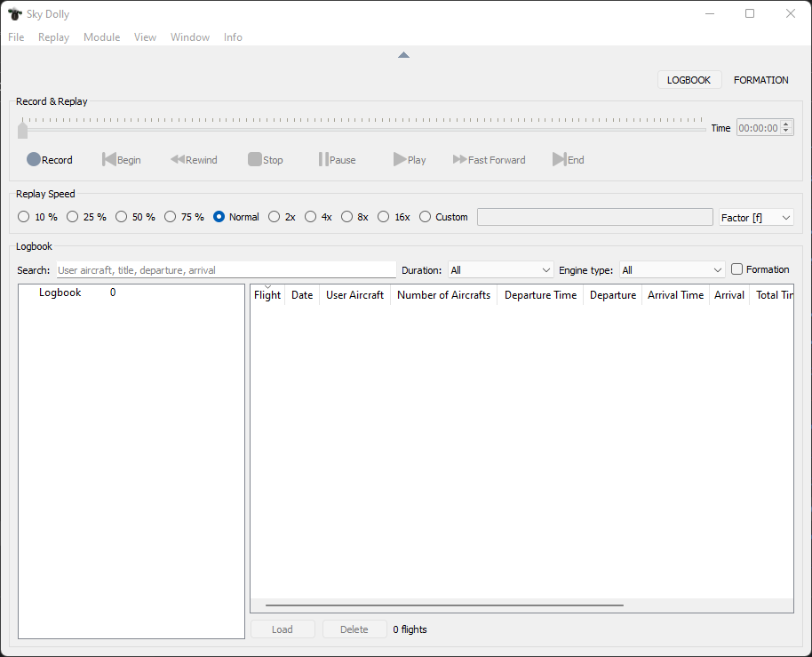Sort by the Departure Time column header
This screenshot has width=812, height=657.
point(541,295)
